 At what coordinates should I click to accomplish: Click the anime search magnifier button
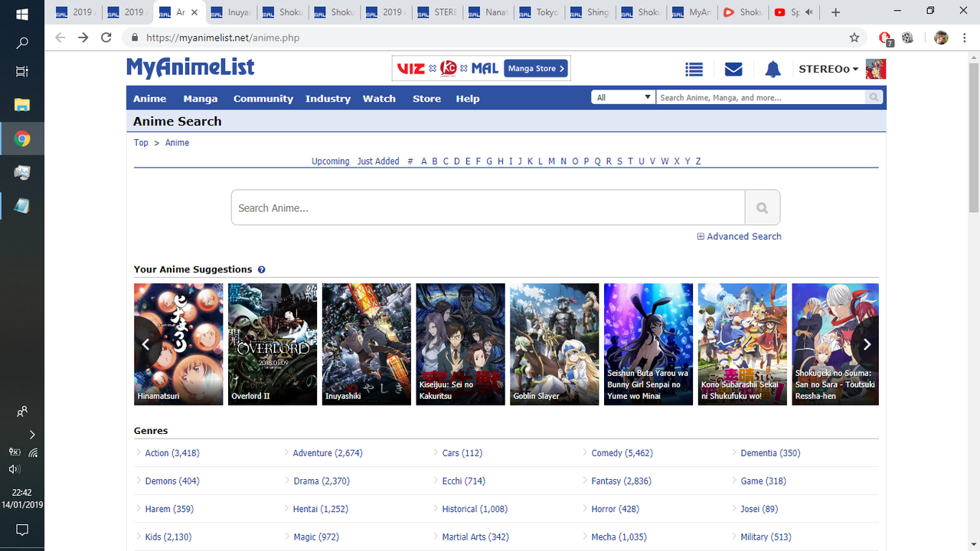(762, 207)
